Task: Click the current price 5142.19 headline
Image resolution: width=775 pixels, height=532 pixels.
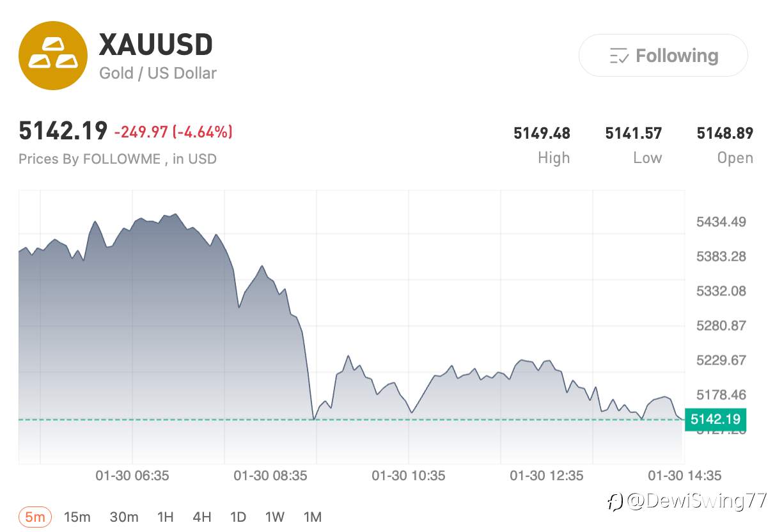Action: 63,131
